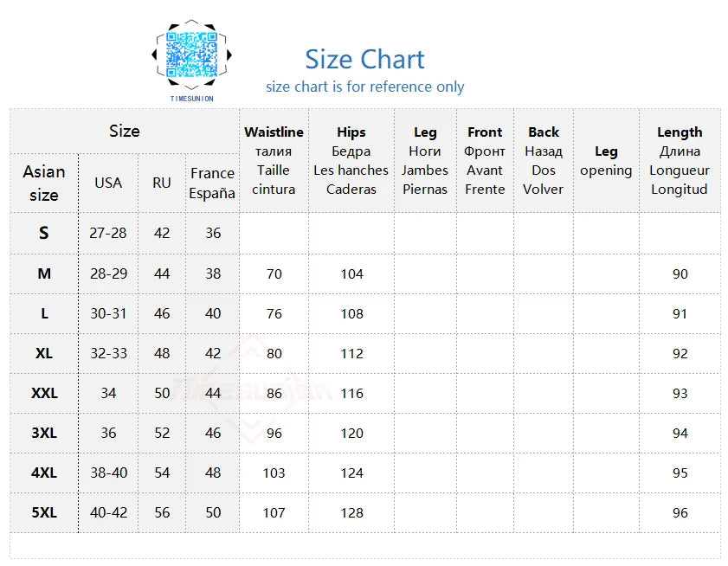Image resolution: width=728 pixels, height=566 pixels.
Task: Select the Asian size header cell
Action: (44, 183)
